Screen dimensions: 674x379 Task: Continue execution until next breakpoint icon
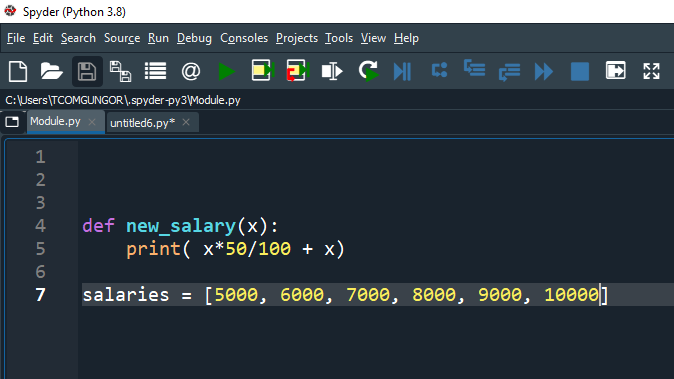click(544, 71)
